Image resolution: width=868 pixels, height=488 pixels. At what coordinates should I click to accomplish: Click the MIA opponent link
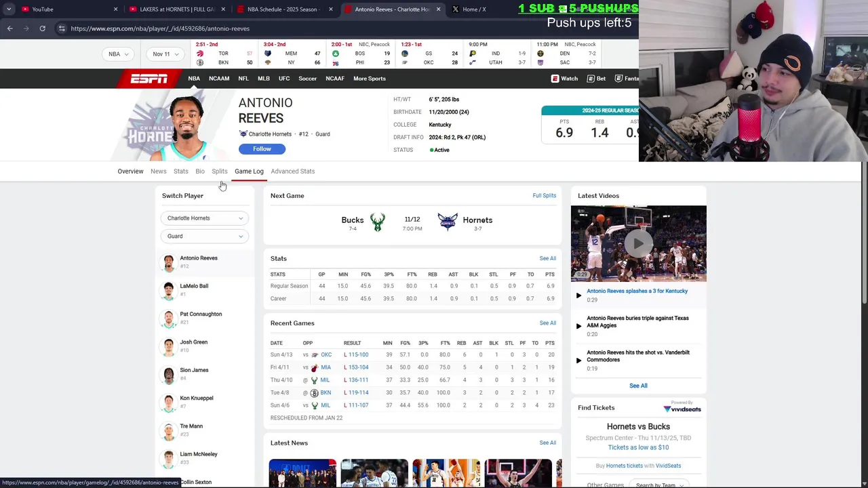pos(325,368)
